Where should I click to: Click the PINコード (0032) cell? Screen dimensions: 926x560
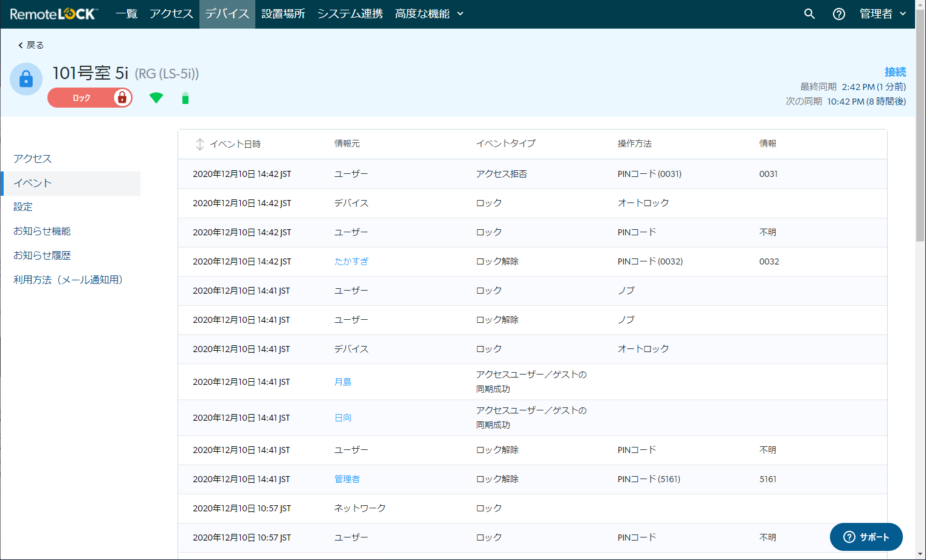[650, 261]
